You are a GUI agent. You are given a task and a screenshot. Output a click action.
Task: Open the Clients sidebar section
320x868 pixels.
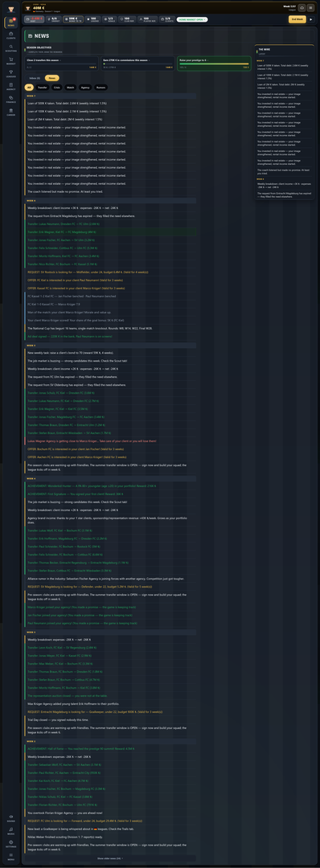tap(10, 36)
